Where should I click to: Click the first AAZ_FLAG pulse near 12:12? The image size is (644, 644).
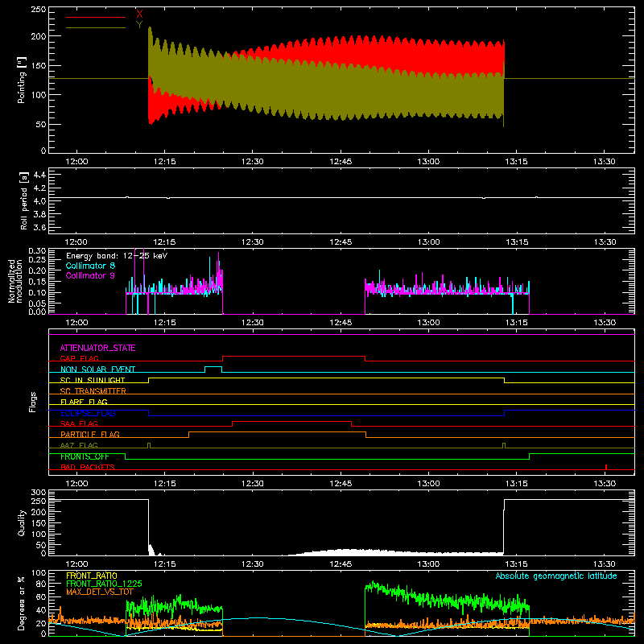[149, 445]
